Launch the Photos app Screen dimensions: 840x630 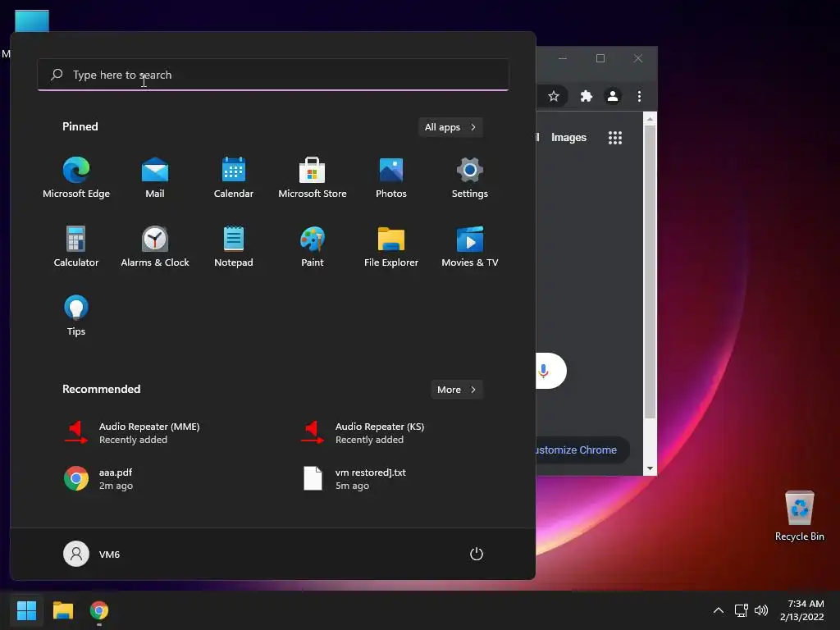coord(391,178)
